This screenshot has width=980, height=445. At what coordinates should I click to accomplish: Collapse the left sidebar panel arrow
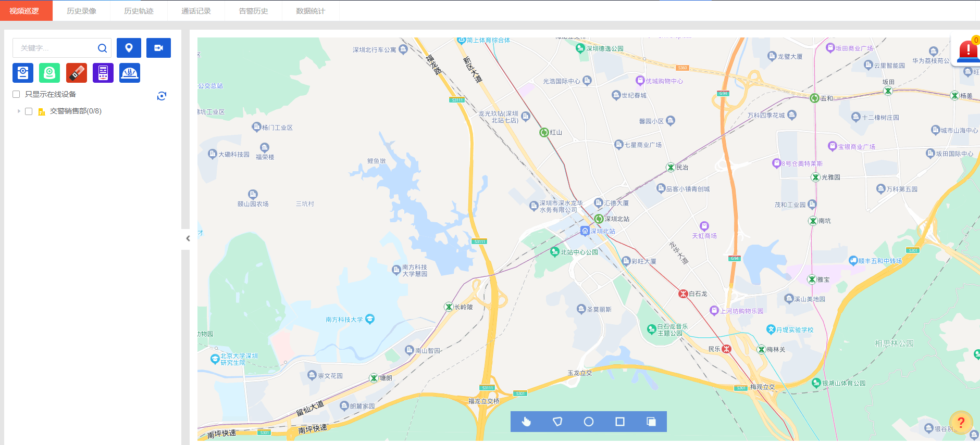pos(188,238)
